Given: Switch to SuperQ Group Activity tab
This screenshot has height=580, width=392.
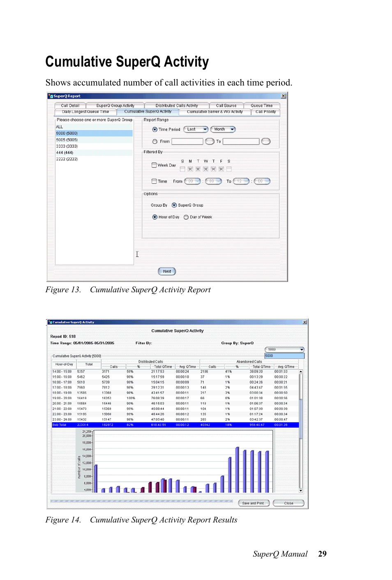Looking at the screenshot, I should [x=115, y=106].
